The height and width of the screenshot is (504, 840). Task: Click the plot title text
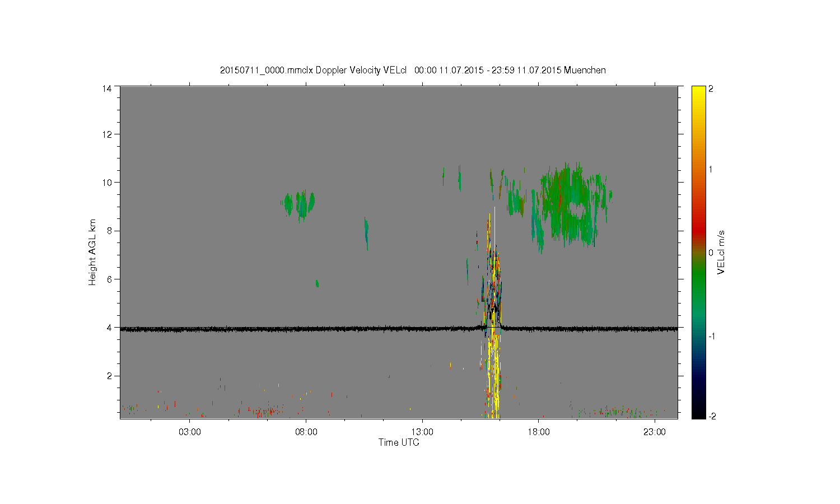(413, 70)
